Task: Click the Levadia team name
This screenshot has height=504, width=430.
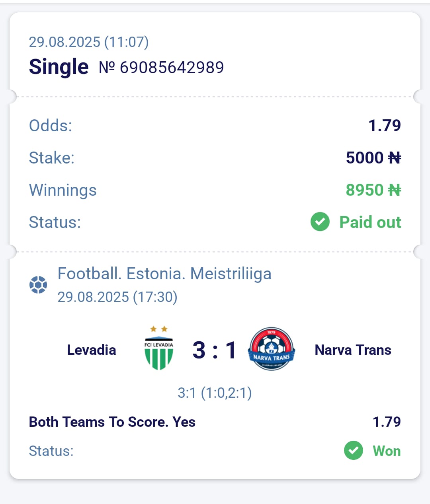Action: [x=92, y=350]
